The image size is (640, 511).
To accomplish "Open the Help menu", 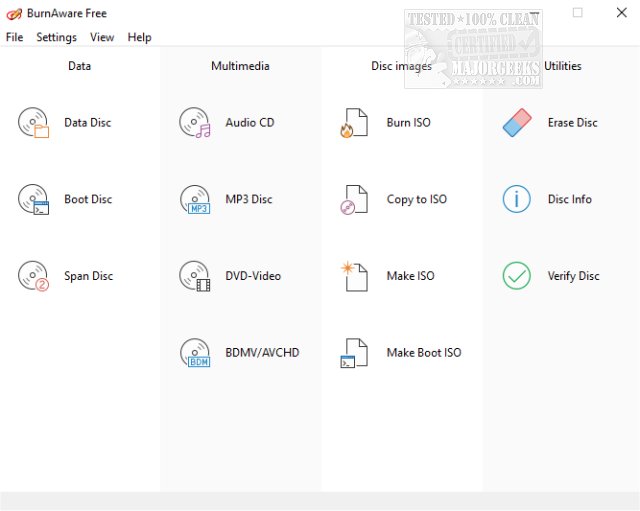I will click(140, 37).
